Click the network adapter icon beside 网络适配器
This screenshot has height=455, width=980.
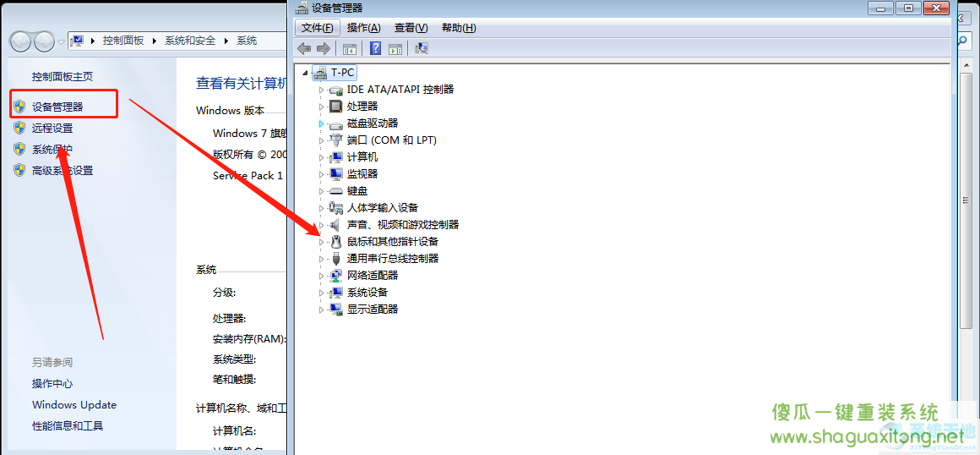[336, 276]
